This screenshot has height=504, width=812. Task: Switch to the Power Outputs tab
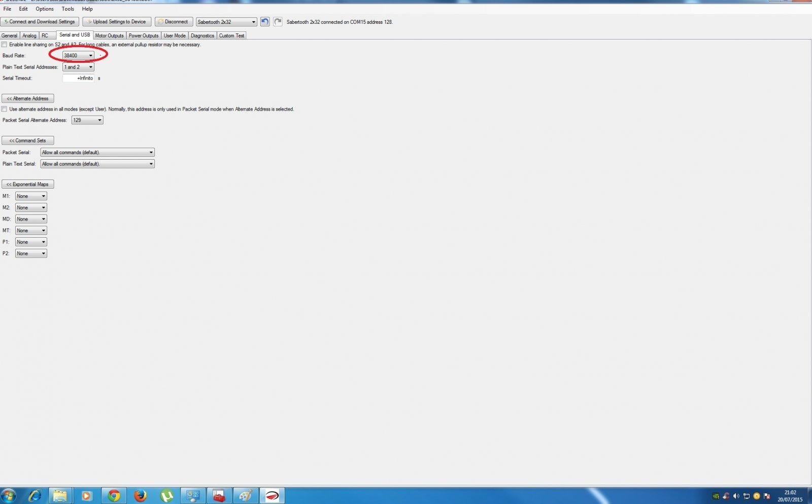pos(144,35)
